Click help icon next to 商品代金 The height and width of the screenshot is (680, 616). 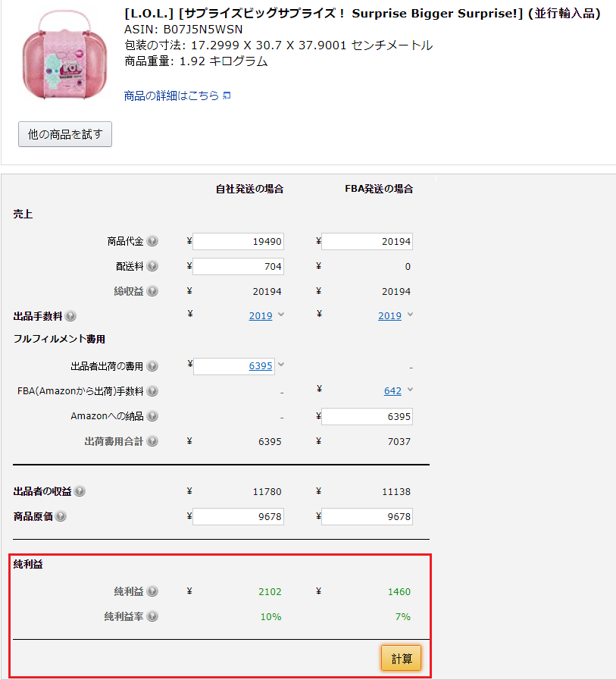pos(152,240)
